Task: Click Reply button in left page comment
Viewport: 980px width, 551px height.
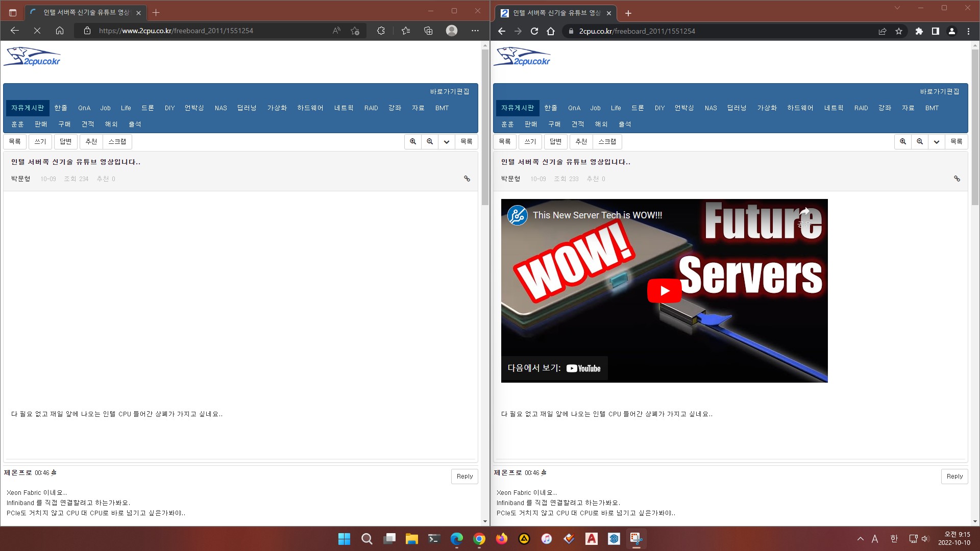Action: [x=464, y=476]
